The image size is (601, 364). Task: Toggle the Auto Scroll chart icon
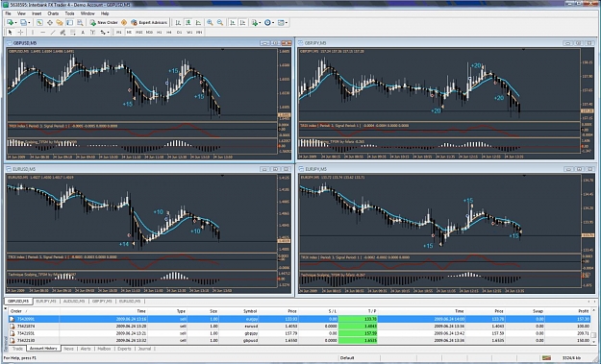[x=233, y=23]
